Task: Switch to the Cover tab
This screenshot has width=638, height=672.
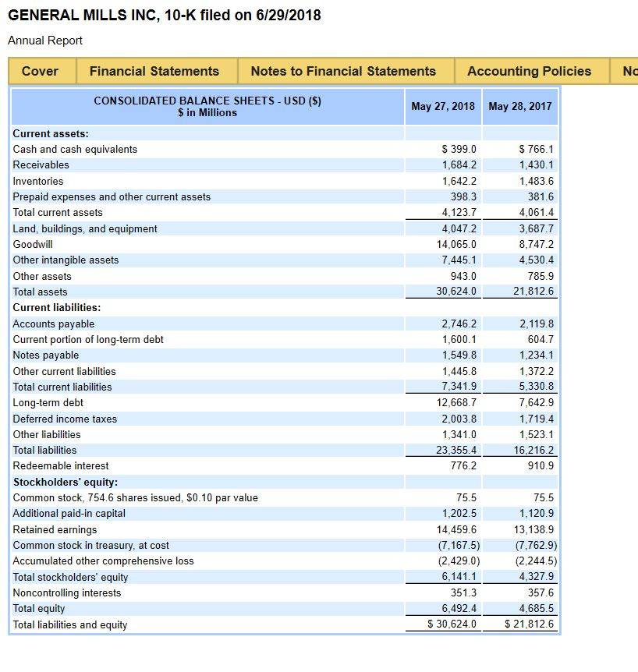Action: coord(41,71)
